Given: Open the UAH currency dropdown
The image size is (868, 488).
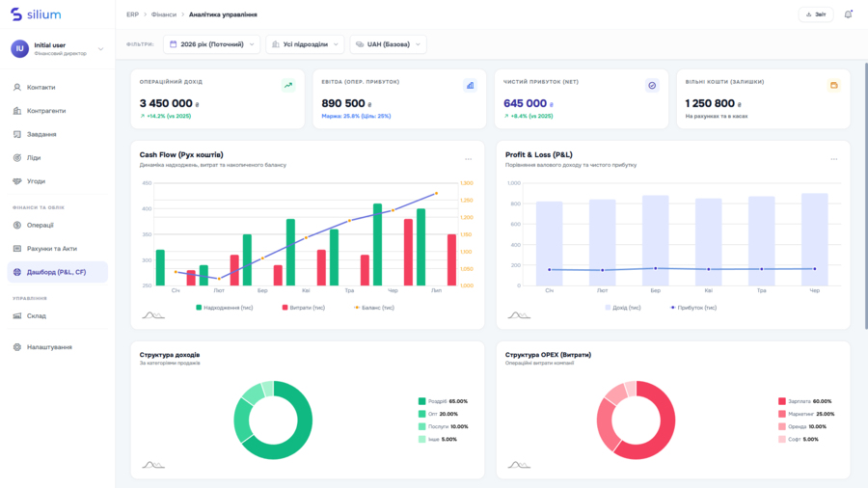Looking at the screenshot, I should tap(387, 44).
